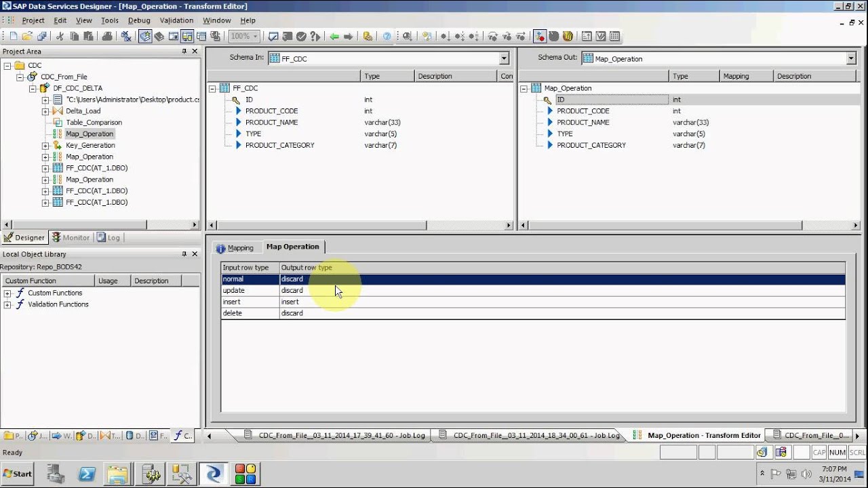Click the Print toolbar icon
The height and width of the screenshot is (488, 868).
tap(107, 37)
